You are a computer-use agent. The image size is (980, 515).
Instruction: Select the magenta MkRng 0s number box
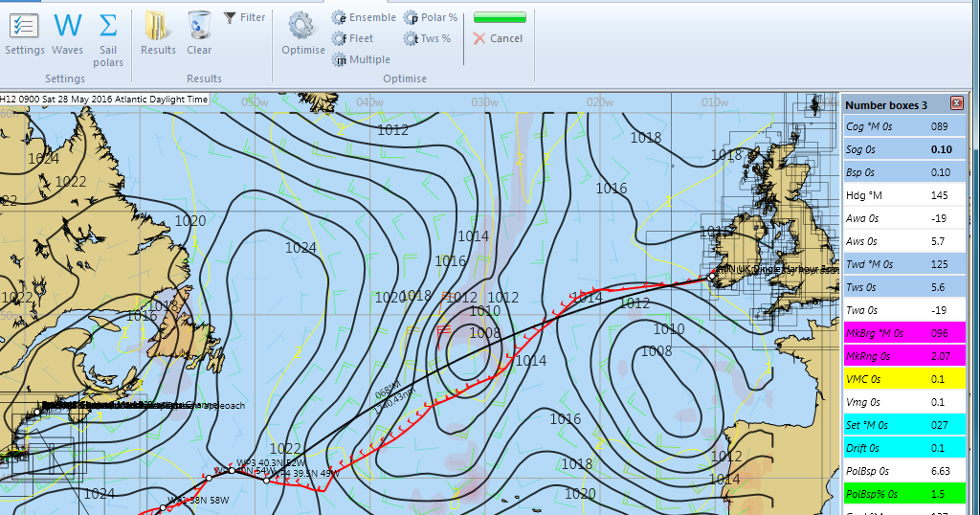point(903,356)
